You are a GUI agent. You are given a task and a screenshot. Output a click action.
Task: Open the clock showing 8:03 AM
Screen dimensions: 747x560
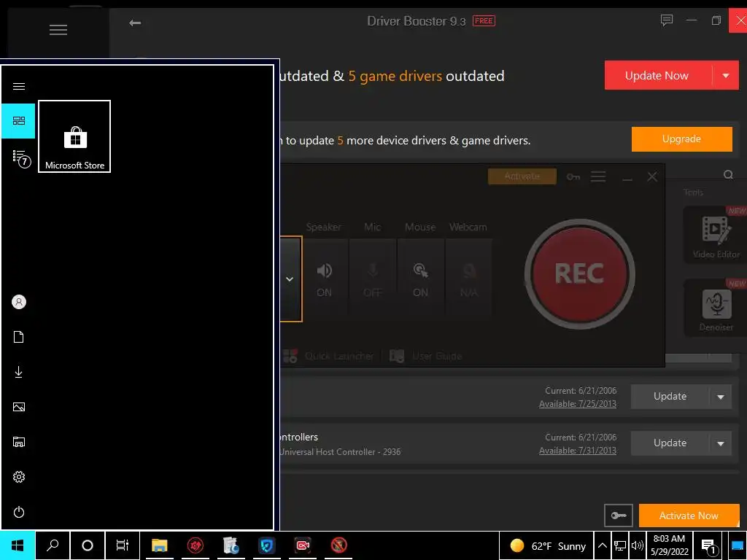click(x=670, y=545)
